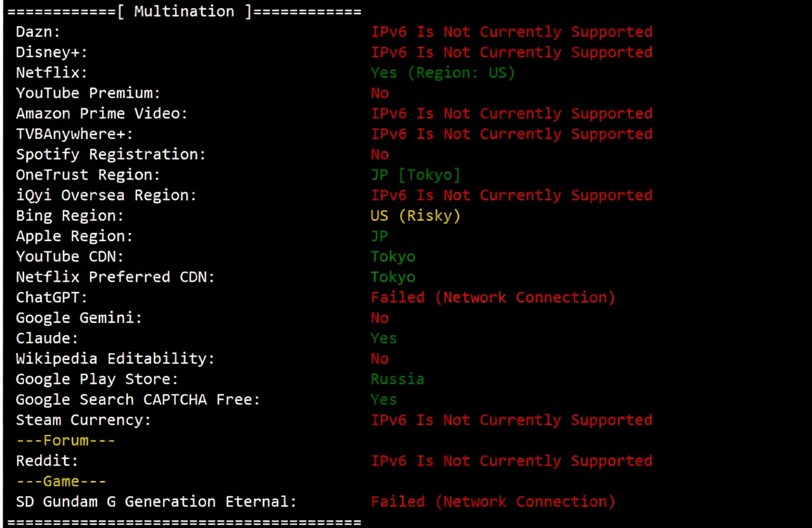Viewport: 812px width, 528px height.
Task: Select iQyi Oversea Region's IPv6 unsupported result
Action: tap(512, 195)
